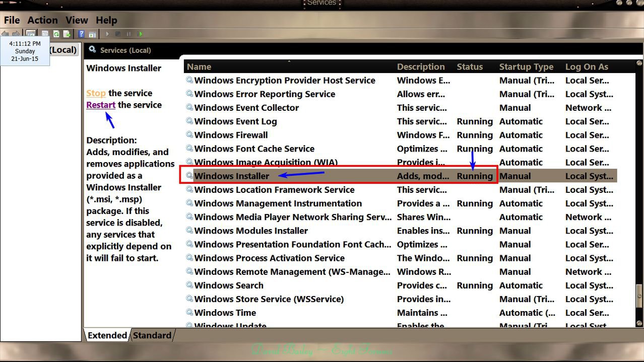Switch to the Extended tab

click(107, 335)
